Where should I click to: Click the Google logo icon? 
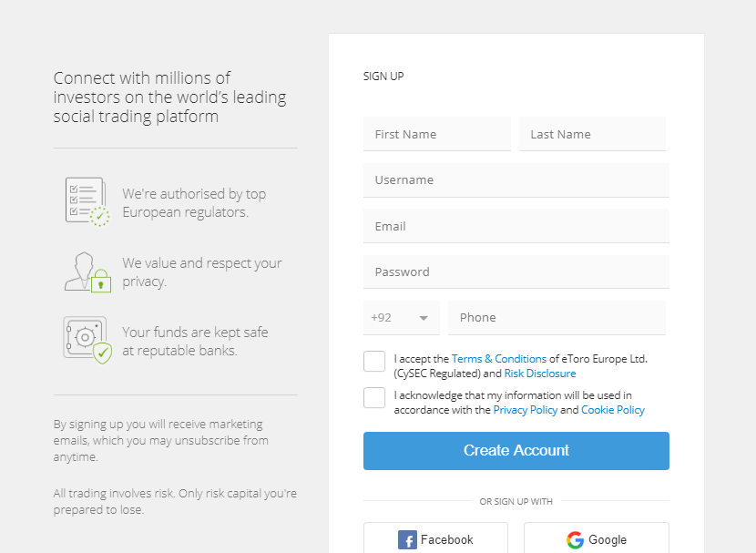pyautogui.click(x=575, y=540)
